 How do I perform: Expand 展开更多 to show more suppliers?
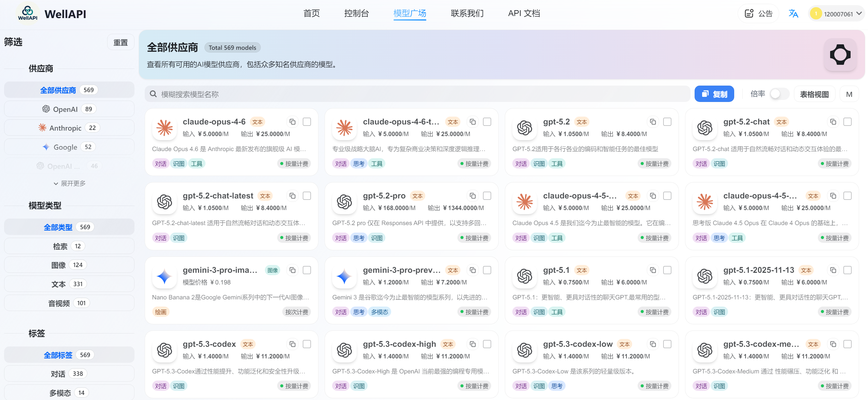70,183
